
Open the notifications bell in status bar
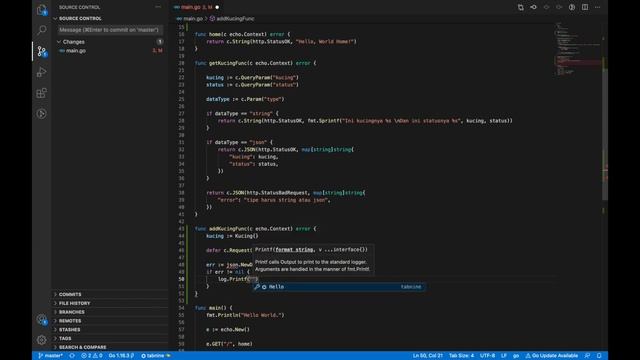599,356
